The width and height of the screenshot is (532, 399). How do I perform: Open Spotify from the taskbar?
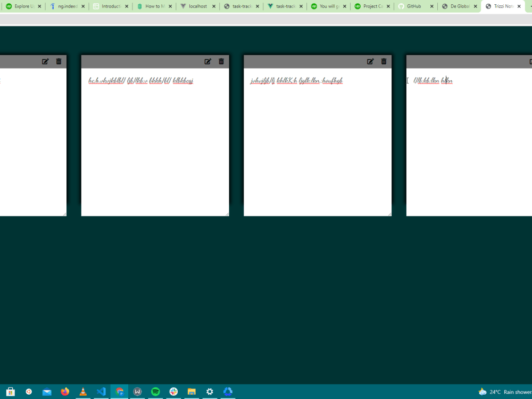click(x=155, y=392)
